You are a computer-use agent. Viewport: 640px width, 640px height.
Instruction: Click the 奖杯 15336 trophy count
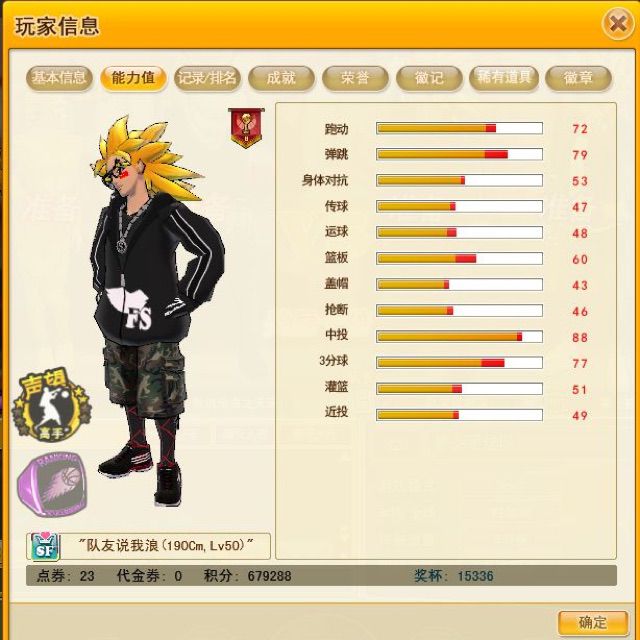pos(453,576)
